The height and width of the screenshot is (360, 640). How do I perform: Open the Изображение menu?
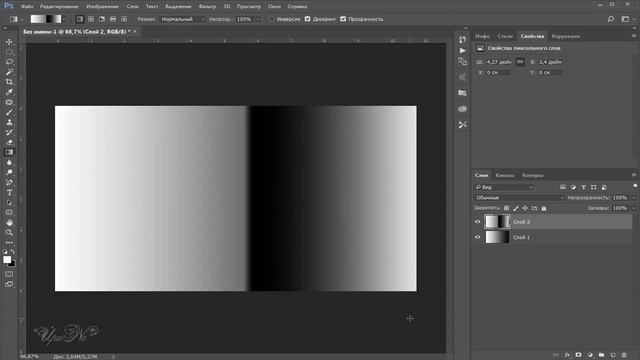tap(102, 7)
